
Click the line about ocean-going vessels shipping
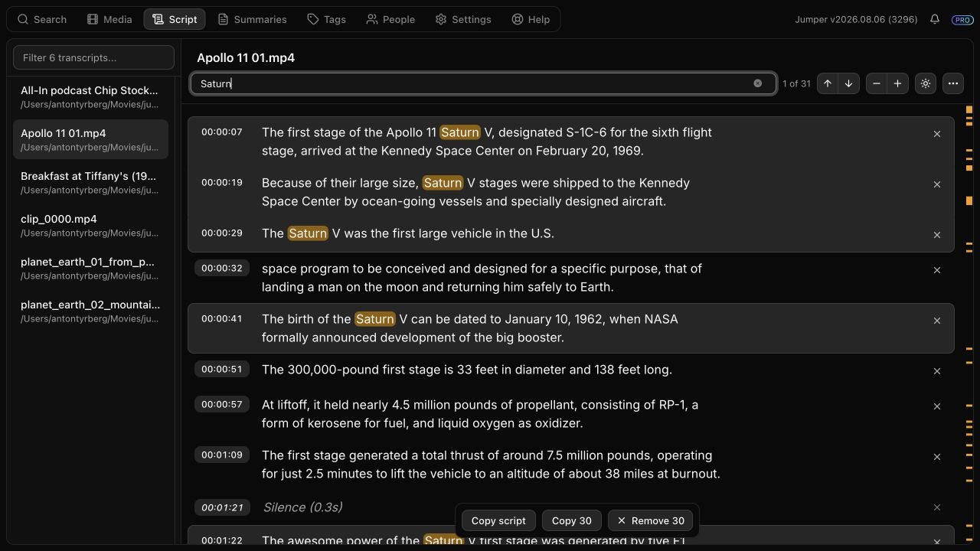[x=475, y=192]
